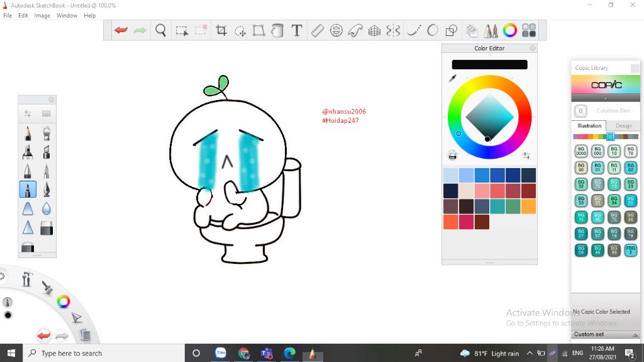Turn on Symmetry drawing tool
Viewport: 644px width, 362px height.
393,30
